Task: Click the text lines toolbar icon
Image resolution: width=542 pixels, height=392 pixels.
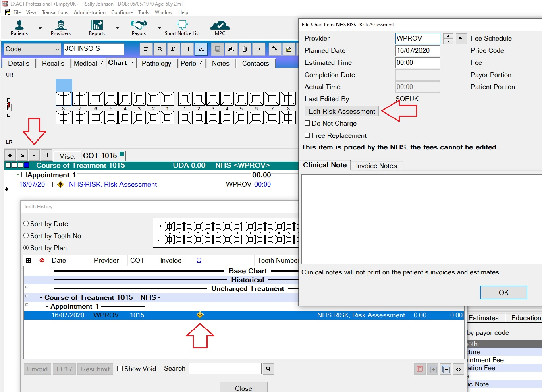Action: pyautogui.click(x=146, y=49)
